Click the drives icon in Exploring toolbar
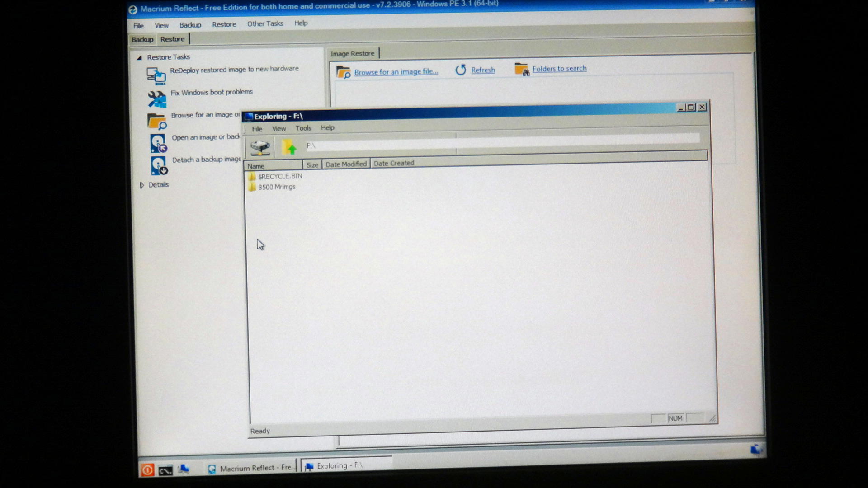868x488 pixels. (x=260, y=147)
